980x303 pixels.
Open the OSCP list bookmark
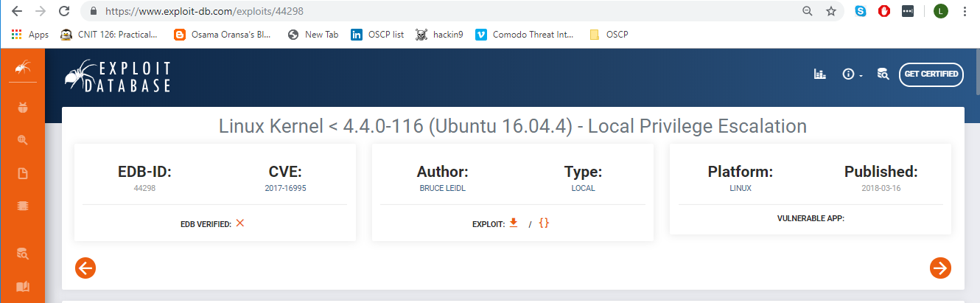click(x=377, y=34)
